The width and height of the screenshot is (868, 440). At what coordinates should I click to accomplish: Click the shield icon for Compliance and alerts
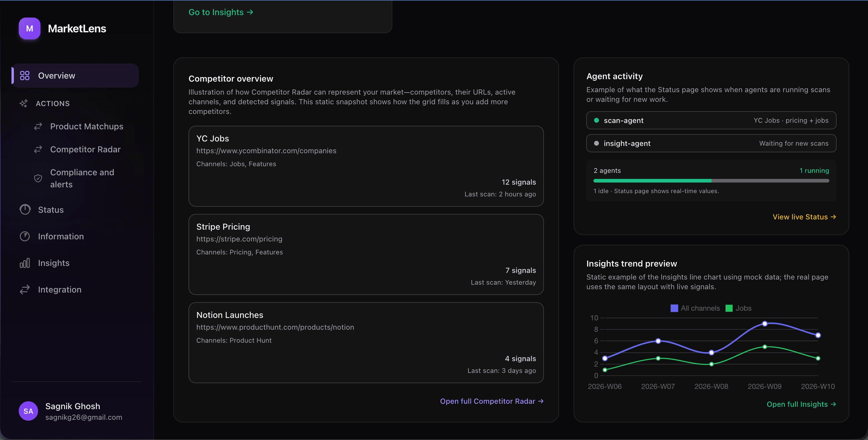38,178
